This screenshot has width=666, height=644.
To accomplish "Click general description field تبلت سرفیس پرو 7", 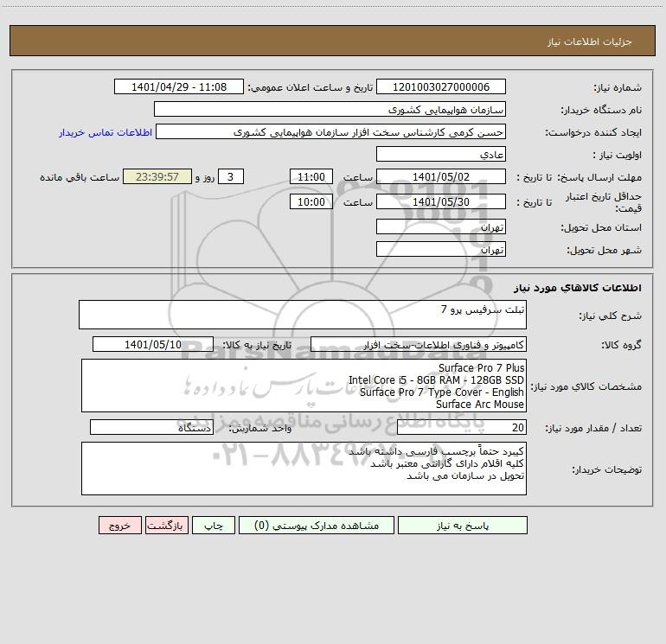I will pyautogui.click(x=303, y=315).
